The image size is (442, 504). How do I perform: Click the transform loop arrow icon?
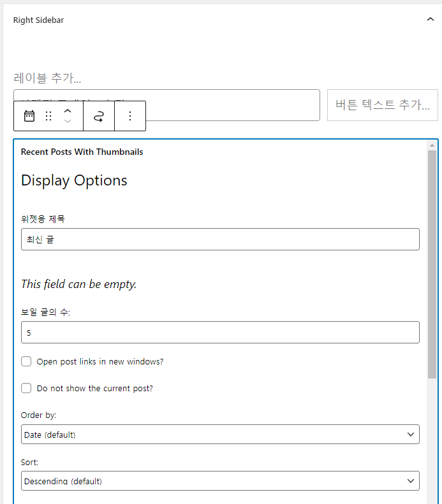[x=99, y=116]
